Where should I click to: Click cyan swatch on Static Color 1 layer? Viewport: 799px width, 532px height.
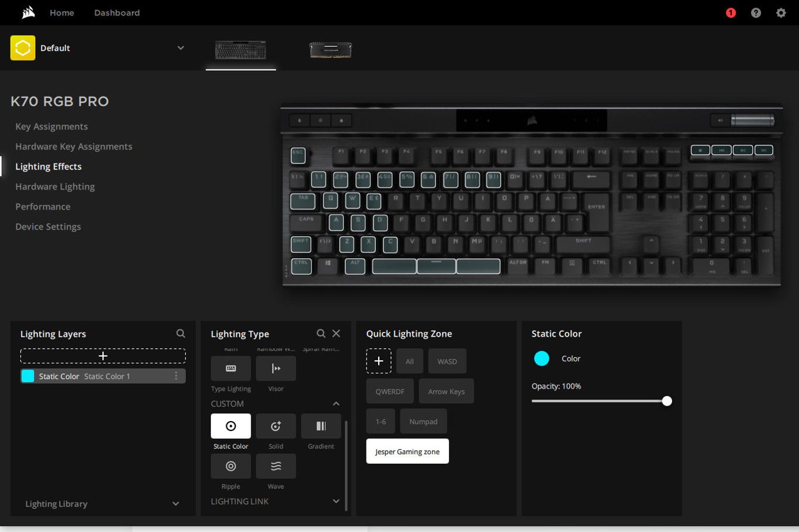pos(27,376)
